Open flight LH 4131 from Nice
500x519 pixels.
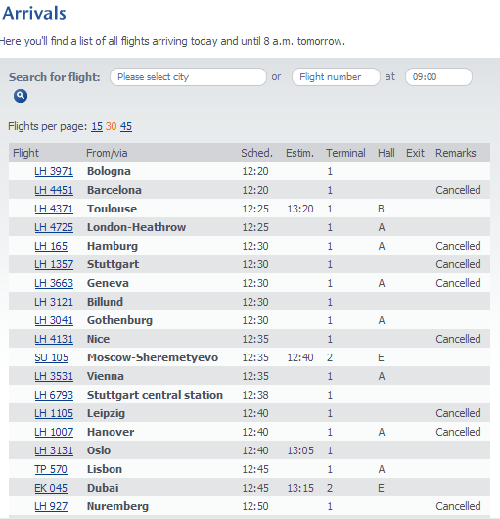coord(53,339)
